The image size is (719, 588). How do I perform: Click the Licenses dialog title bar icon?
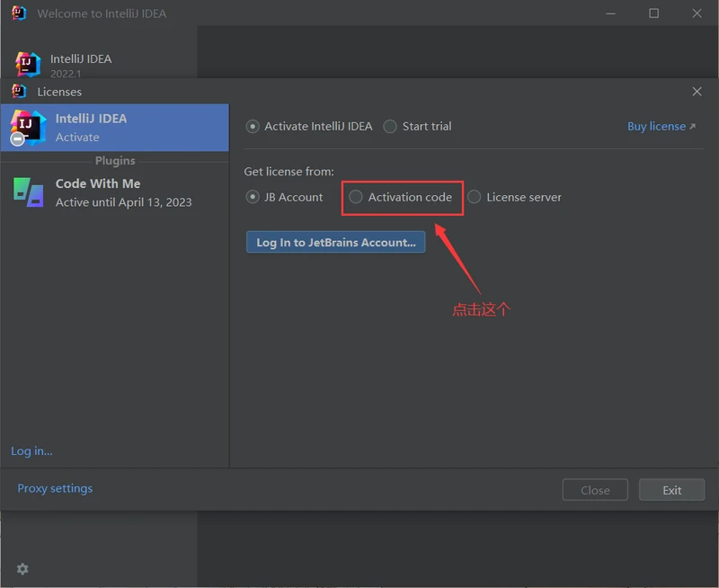coord(19,92)
